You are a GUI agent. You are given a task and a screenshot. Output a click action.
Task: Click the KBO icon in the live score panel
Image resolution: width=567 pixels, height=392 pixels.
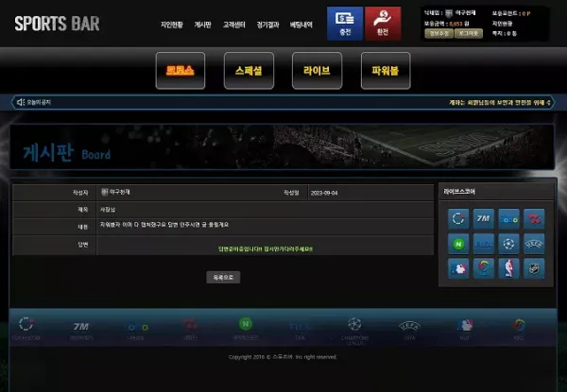pyautogui.click(x=484, y=268)
